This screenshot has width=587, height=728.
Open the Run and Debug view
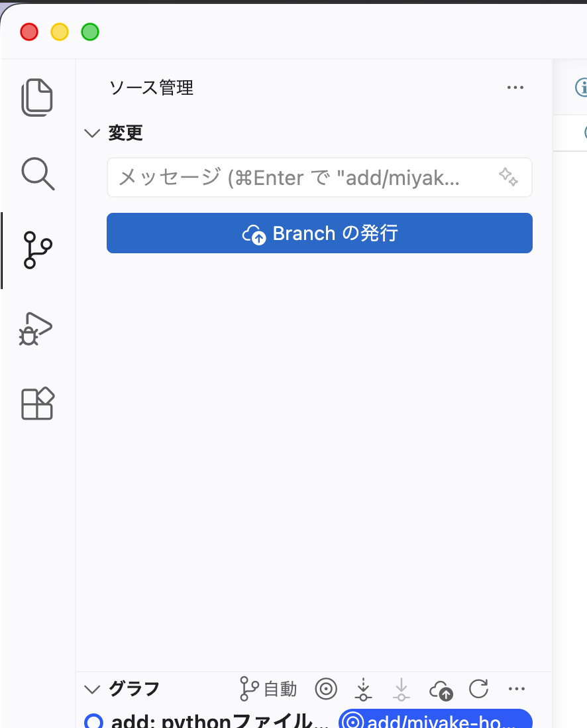36,329
